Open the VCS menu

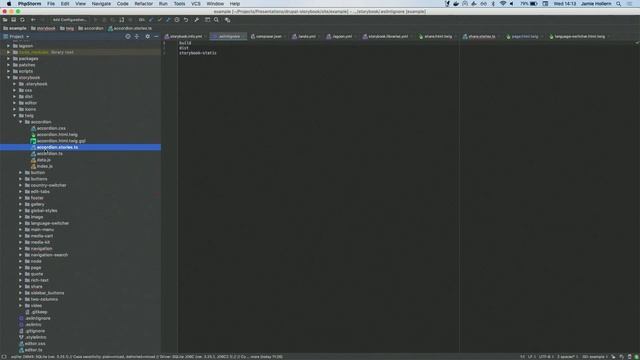click(196, 4)
